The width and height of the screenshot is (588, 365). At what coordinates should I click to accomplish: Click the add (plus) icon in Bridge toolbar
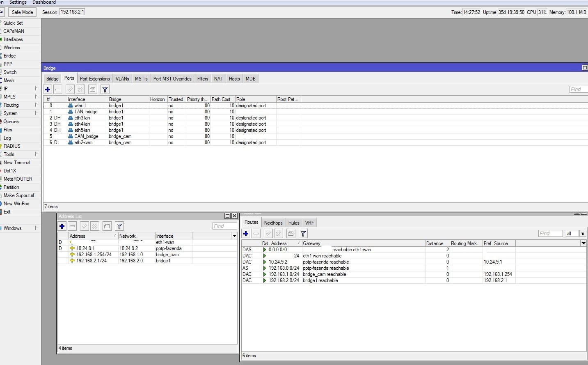coord(48,90)
